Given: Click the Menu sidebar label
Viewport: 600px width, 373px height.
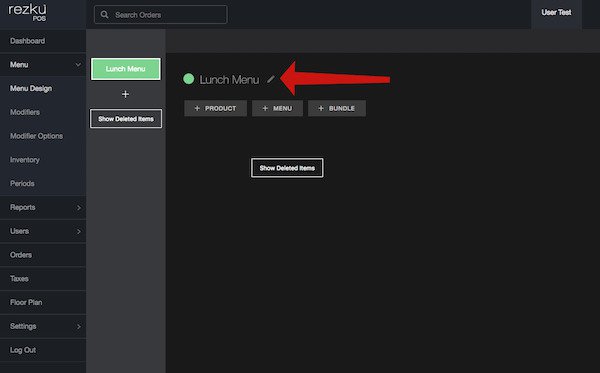Looking at the screenshot, I should click(x=19, y=65).
